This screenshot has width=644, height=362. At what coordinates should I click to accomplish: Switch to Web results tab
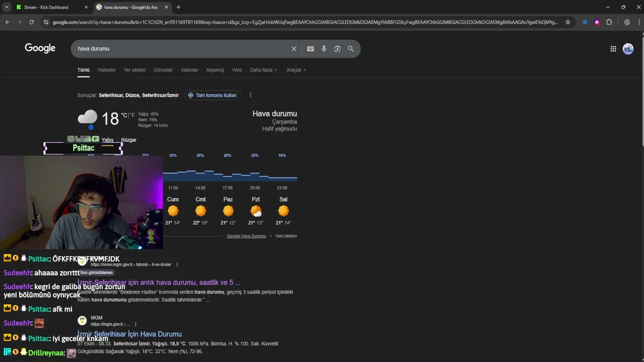pos(236,70)
